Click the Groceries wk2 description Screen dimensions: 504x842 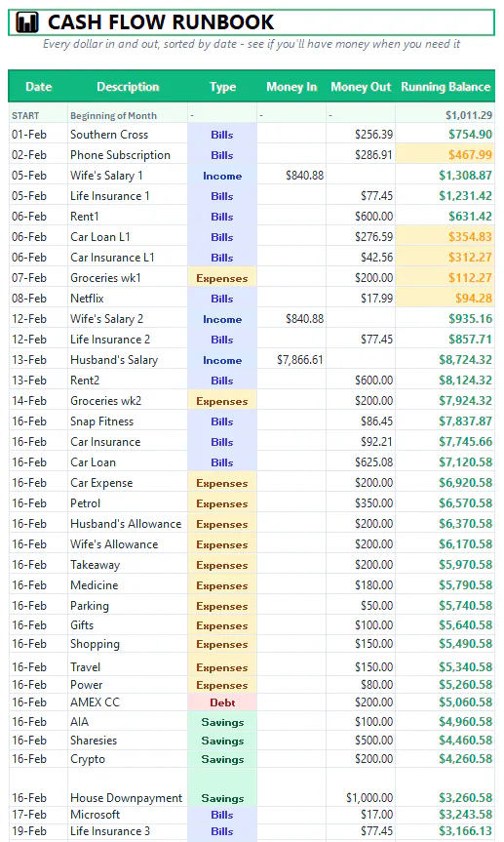[128, 401]
